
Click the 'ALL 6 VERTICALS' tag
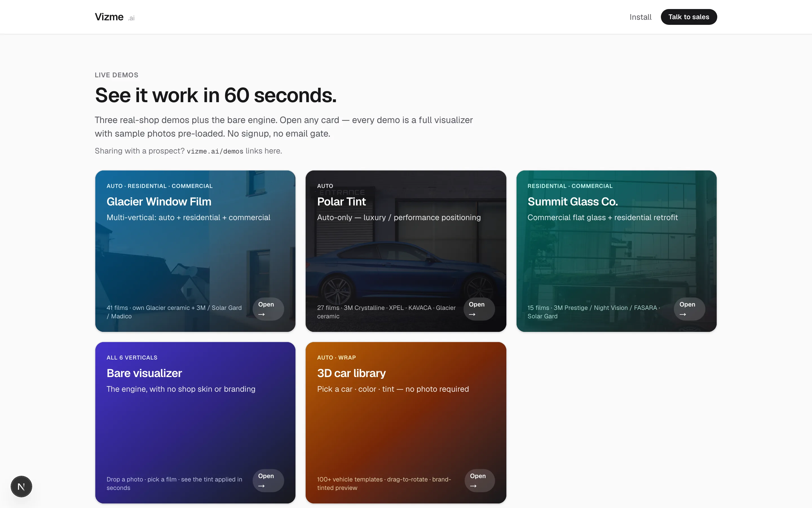tap(132, 358)
